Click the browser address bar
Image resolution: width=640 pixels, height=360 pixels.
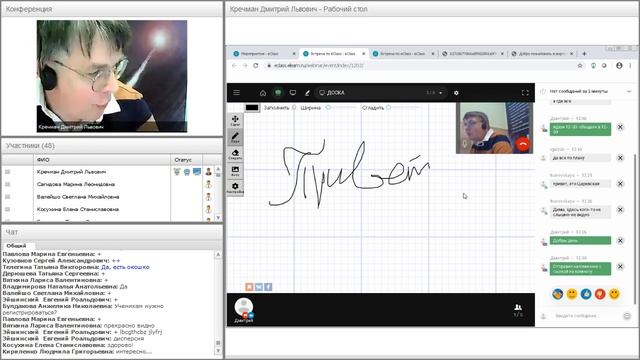(x=420, y=65)
